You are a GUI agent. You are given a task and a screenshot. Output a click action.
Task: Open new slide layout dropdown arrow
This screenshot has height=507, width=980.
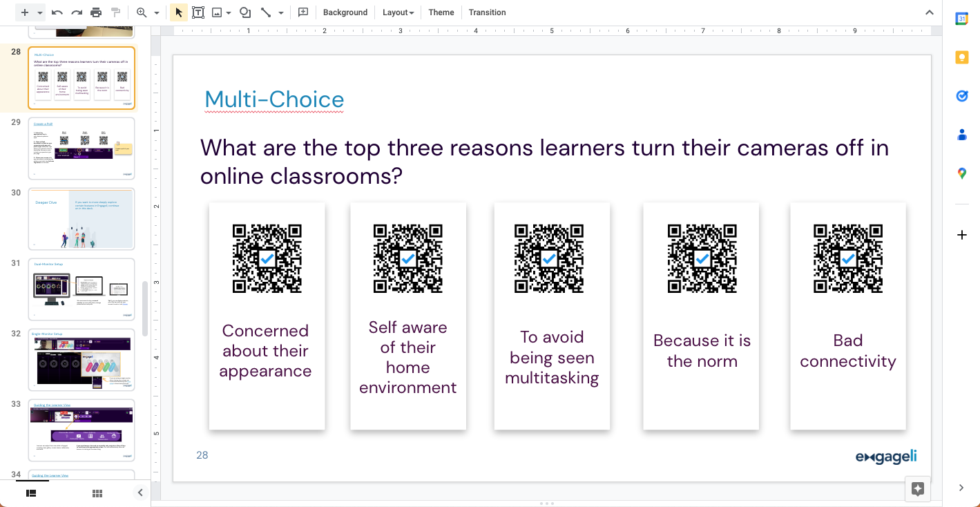pos(40,12)
